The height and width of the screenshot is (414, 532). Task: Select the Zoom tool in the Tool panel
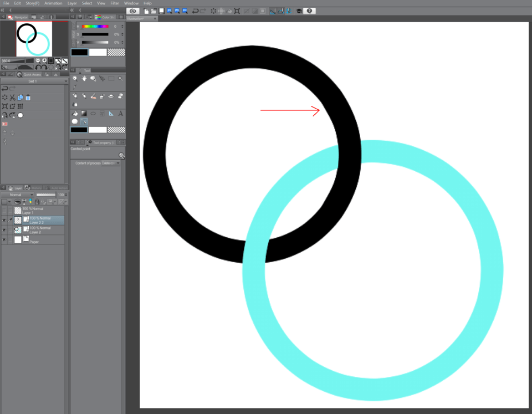pos(75,79)
